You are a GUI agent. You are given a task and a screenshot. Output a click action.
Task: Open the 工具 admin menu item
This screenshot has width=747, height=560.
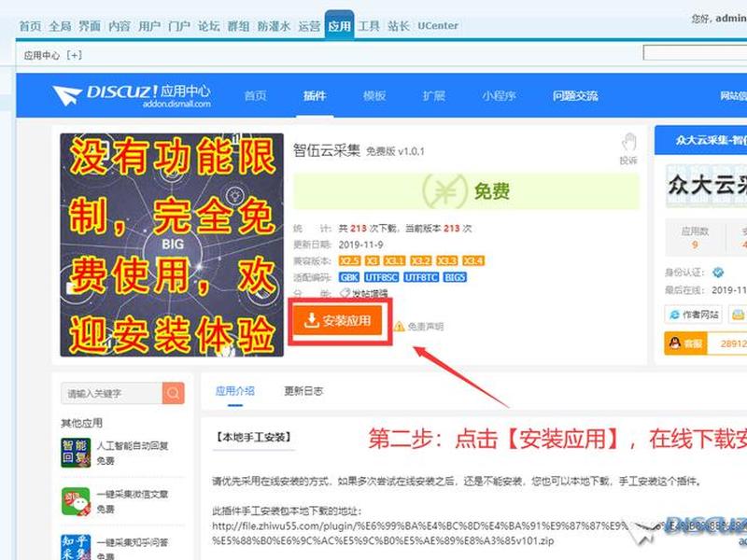coord(369,26)
